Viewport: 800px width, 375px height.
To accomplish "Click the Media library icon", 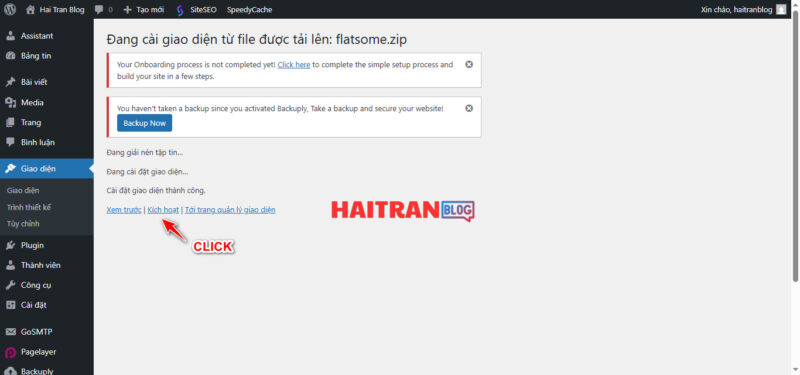I will (x=10, y=103).
